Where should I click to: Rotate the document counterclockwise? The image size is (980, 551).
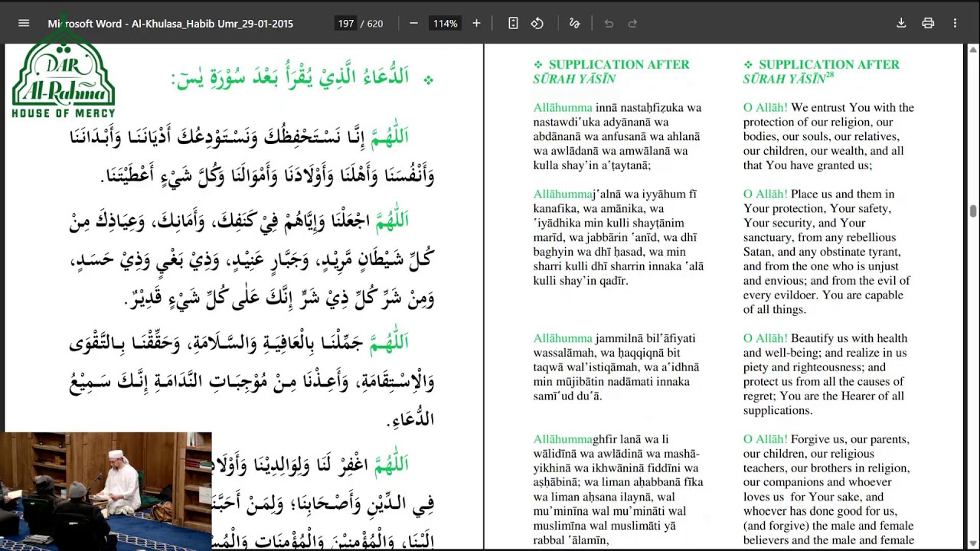click(537, 23)
